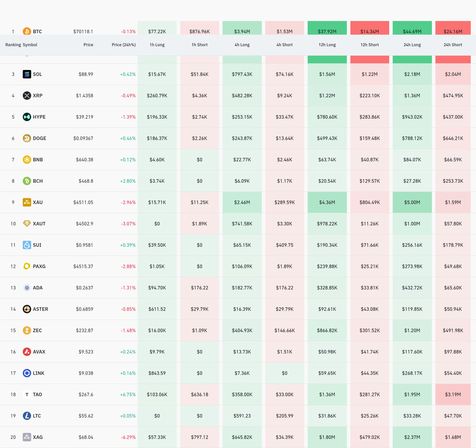
Task: Click the SOL coin icon
Action: [27, 74]
